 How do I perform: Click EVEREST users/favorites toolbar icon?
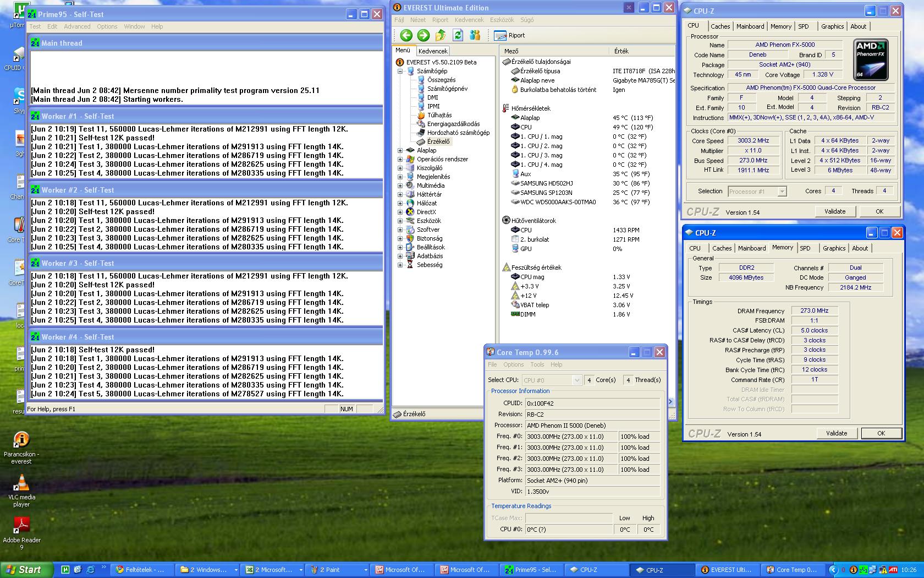475,35
